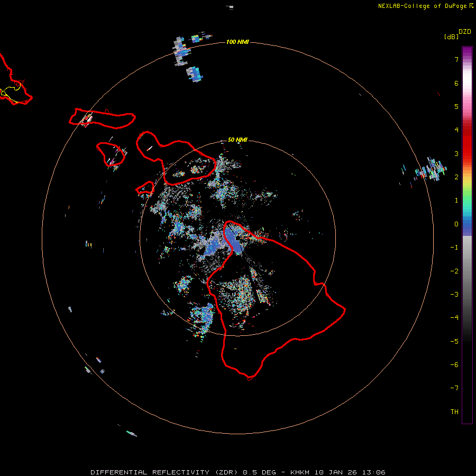Click the -7 value on the ZDR scale
The height and width of the screenshot is (476, 476).
pos(454,388)
